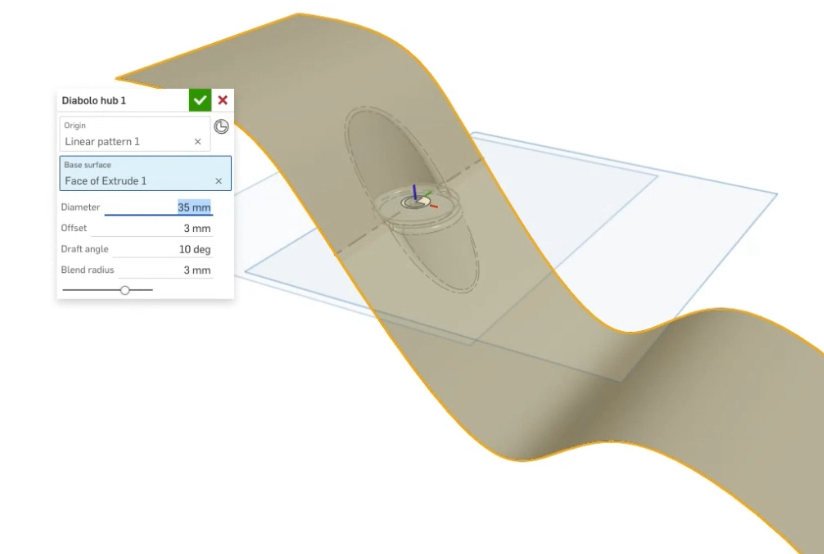824x554 pixels.
Task: Cancel the Diabolo hub dialog with red X
Action: pos(223,100)
